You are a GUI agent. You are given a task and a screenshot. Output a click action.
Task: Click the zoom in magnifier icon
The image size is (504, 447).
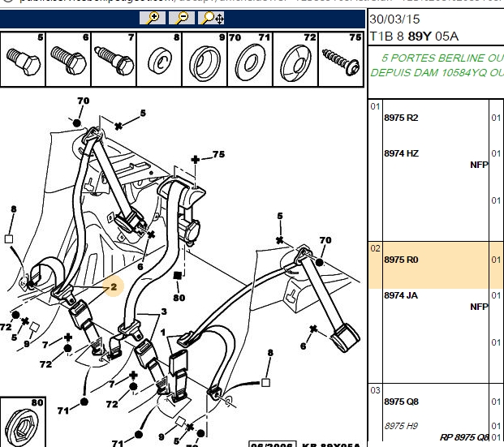(x=153, y=18)
